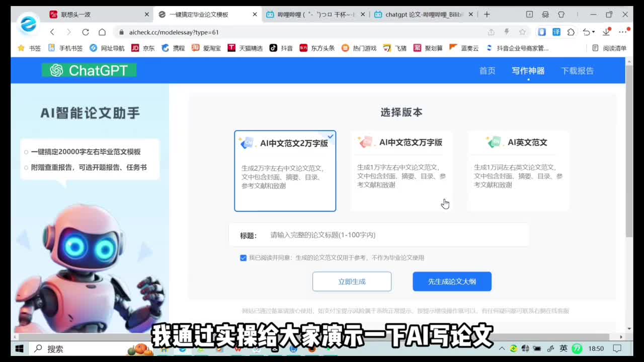The width and height of the screenshot is (644, 362).
Task: Click the share icon in address bar
Action: coord(491,32)
